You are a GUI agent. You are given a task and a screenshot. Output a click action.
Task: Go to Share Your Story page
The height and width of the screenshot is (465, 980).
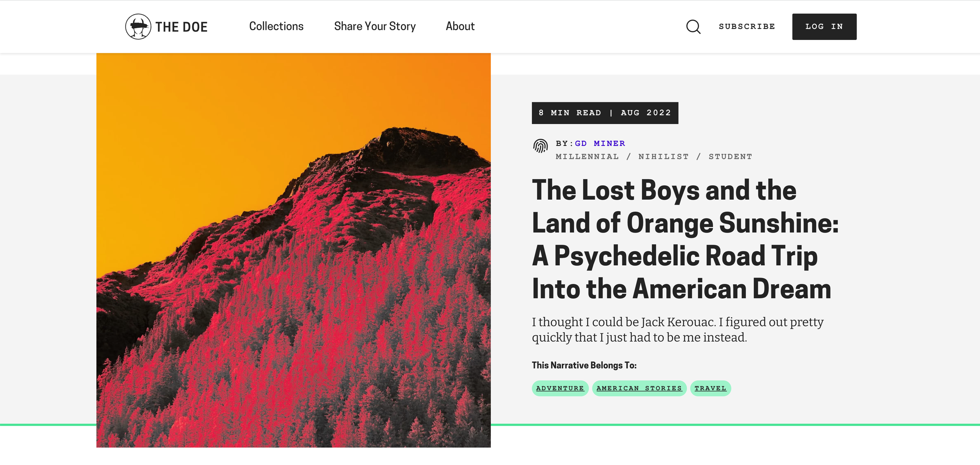point(375,26)
